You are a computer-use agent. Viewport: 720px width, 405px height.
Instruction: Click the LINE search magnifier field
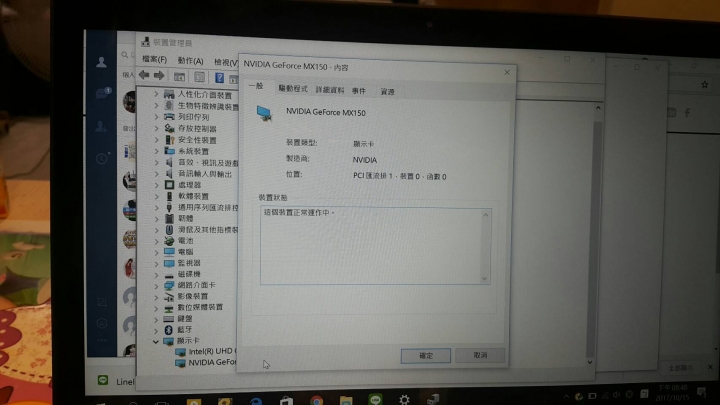point(125,55)
